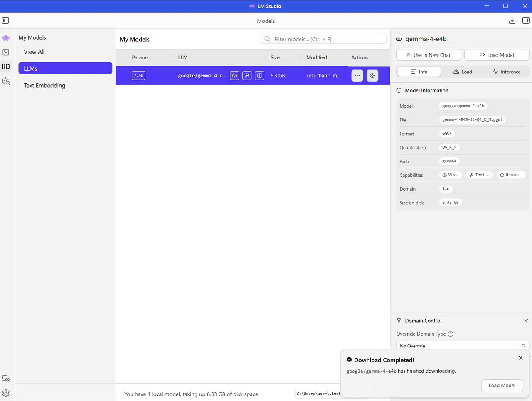Viewport: 532px width, 401px height.
Task: Switch to the Load tab
Action: 463,72
